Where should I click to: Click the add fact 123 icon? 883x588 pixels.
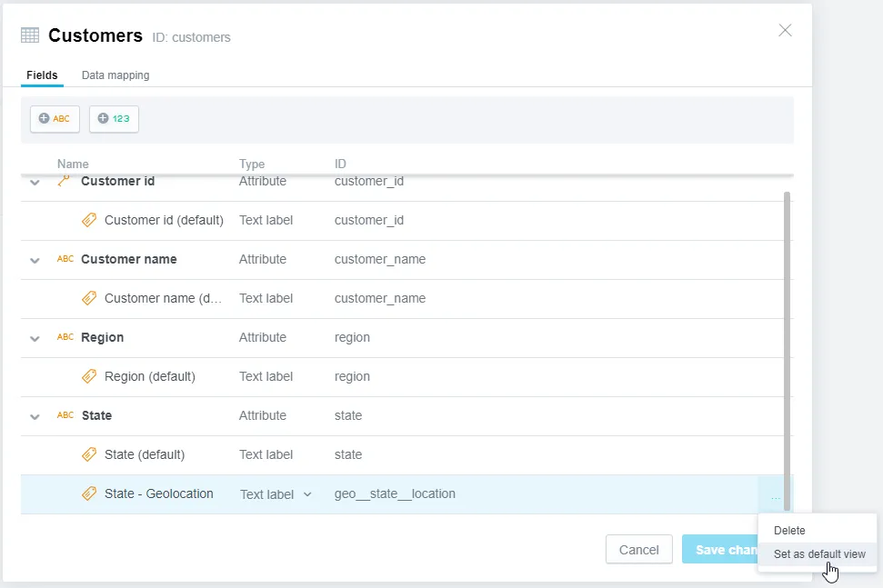pyautogui.click(x=113, y=118)
